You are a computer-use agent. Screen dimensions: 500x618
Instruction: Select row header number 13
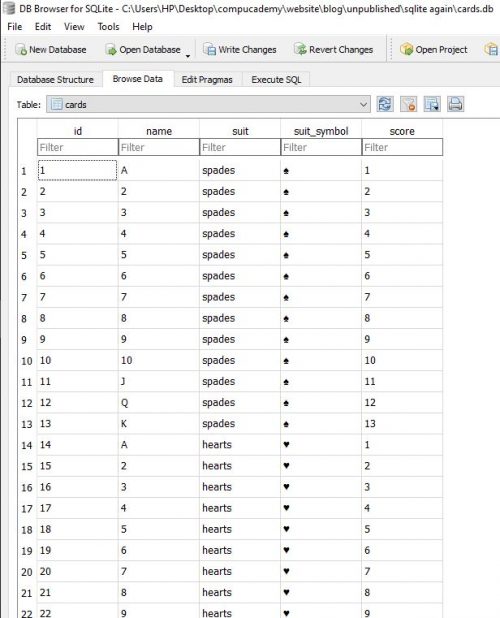(27, 424)
